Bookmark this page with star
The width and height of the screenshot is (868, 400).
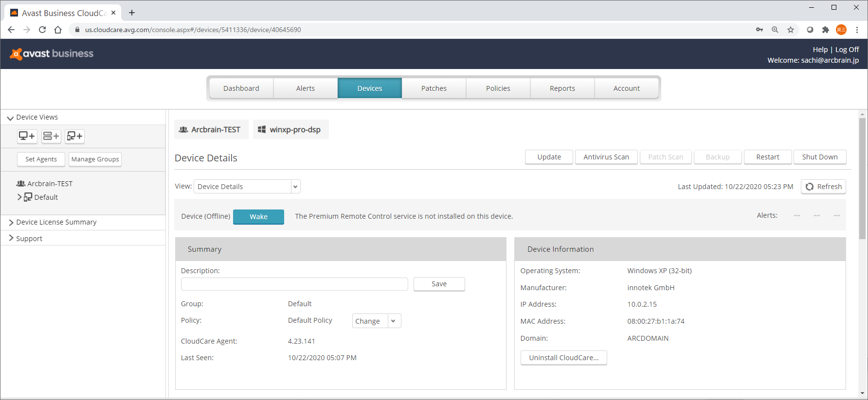791,30
